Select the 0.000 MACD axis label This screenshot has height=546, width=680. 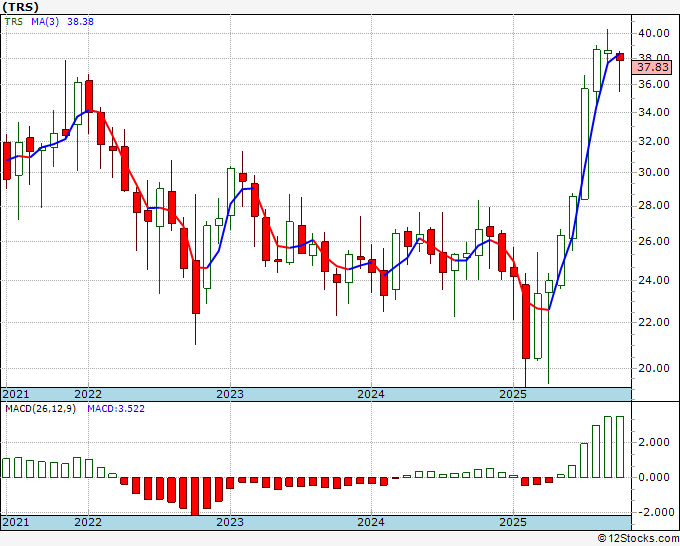click(655, 477)
